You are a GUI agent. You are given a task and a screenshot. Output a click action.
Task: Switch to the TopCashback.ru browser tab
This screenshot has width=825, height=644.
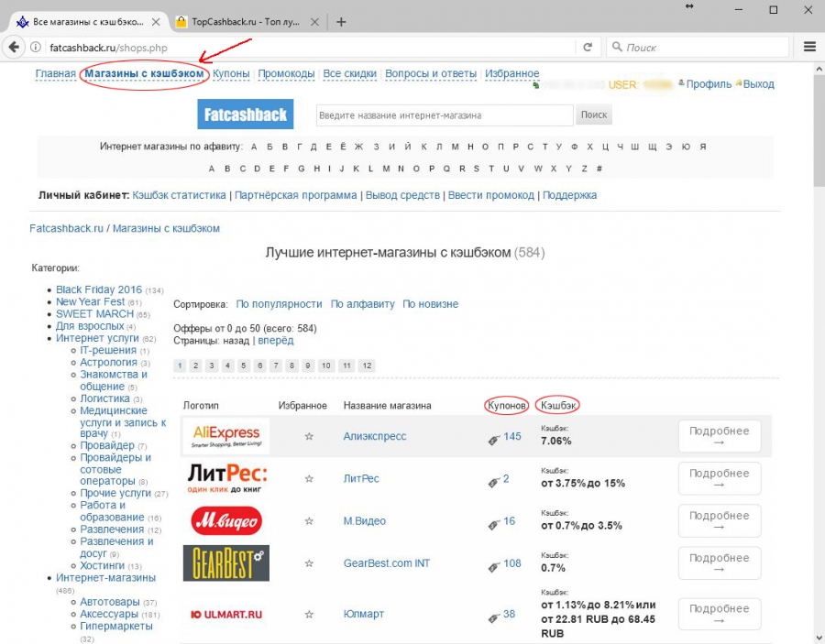pos(247,22)
